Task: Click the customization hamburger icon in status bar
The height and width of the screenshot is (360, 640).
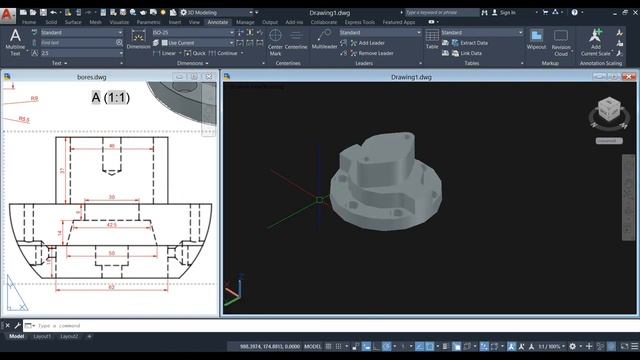Action: coord(635,346)
